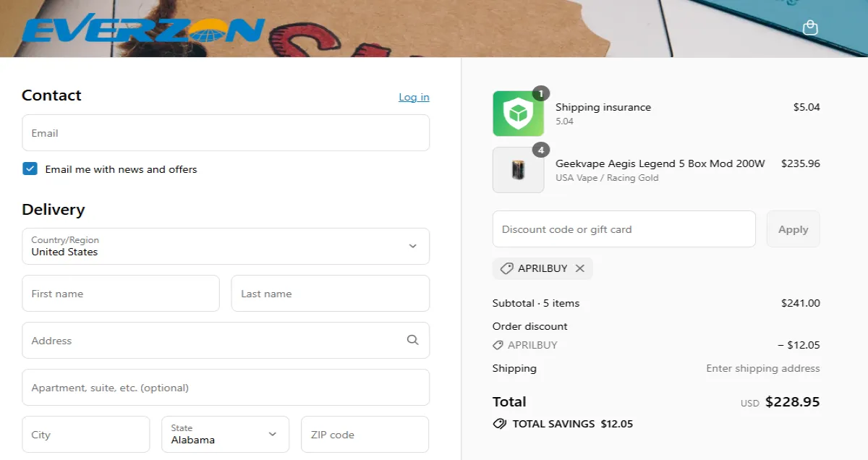This screenshot has height=460, width=868.
Task: Click the Everzon logo
Action: pos(142,29)
